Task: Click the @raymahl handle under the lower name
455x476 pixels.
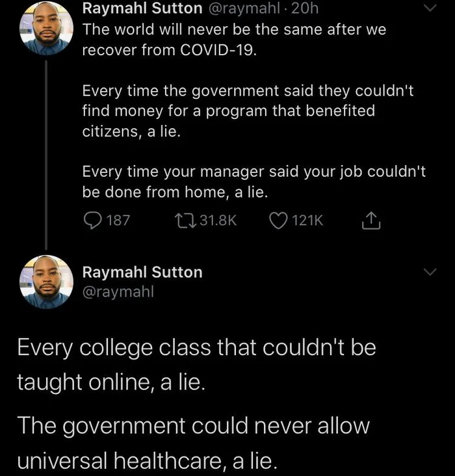Action: [118, 293]
